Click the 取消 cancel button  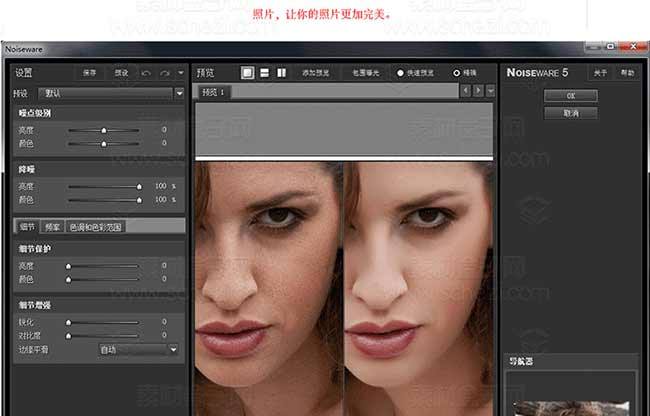click(570, 113)
